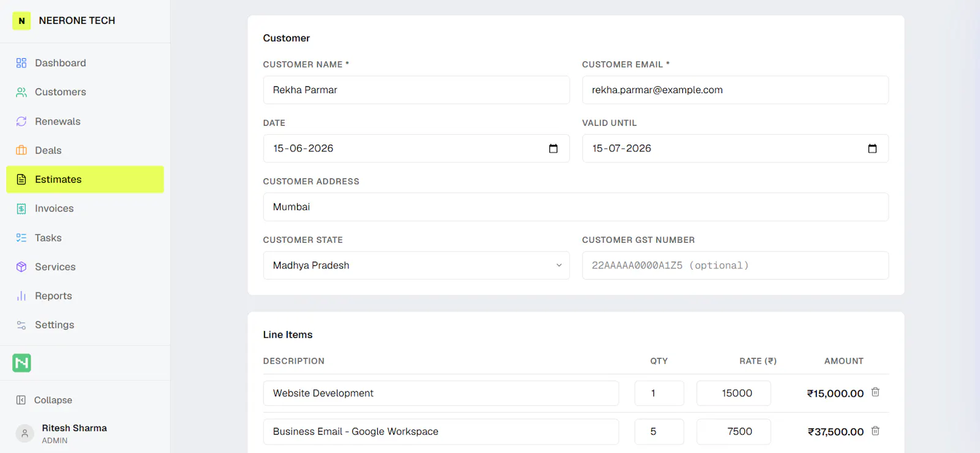
Task: Click the ₹37,500.00 amount
Action: point(835,432)
